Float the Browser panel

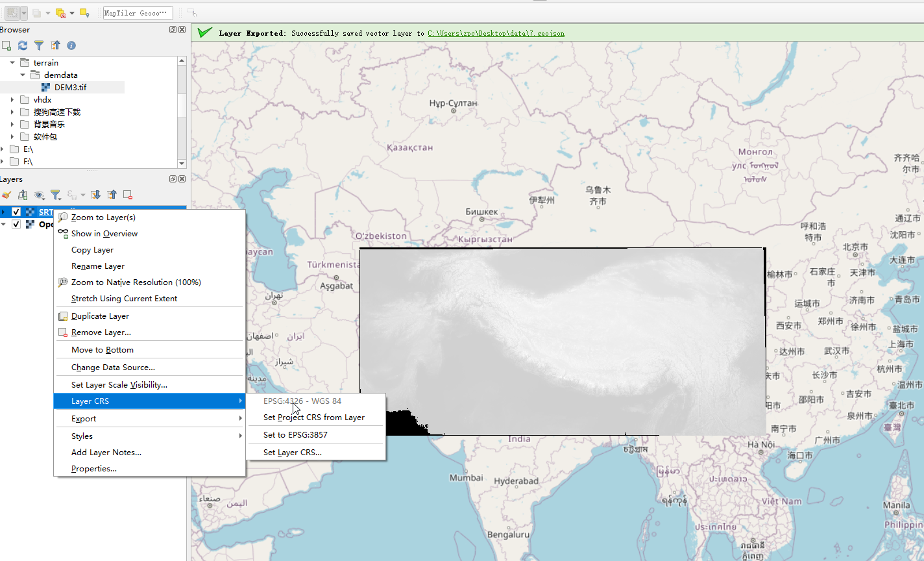pos(173,30)
